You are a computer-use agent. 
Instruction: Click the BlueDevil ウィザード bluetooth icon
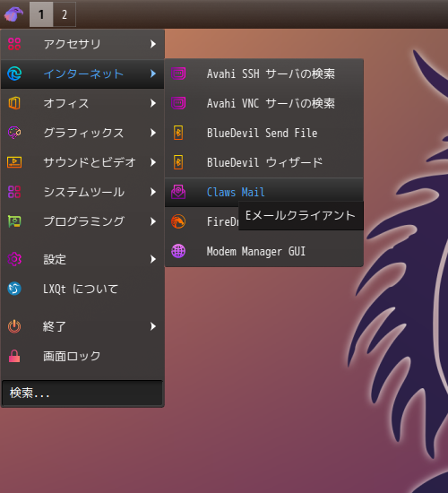coord(178,162)
